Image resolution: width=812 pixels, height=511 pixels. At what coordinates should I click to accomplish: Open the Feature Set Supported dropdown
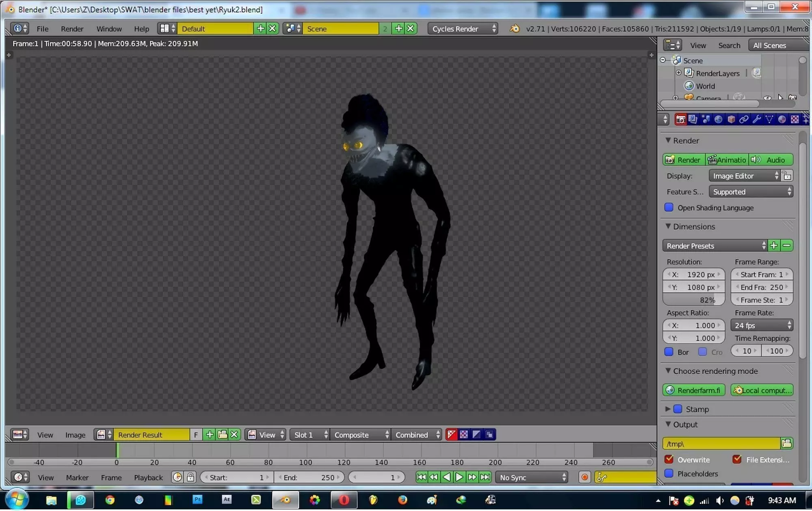(x=751, y=192)
